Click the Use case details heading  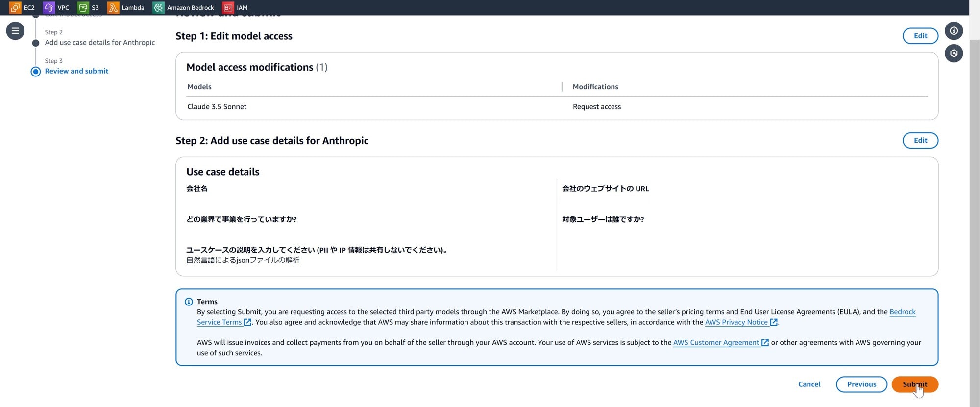[x=223, y=172]
